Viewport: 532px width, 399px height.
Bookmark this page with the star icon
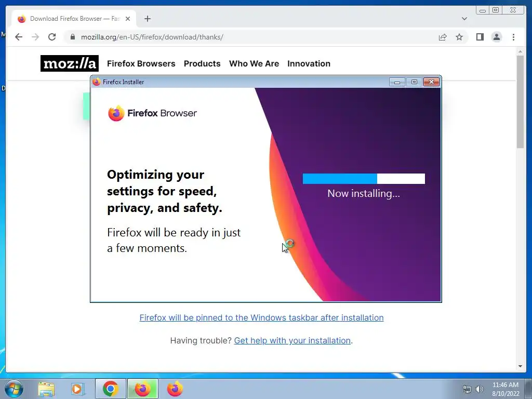(459, 37)
